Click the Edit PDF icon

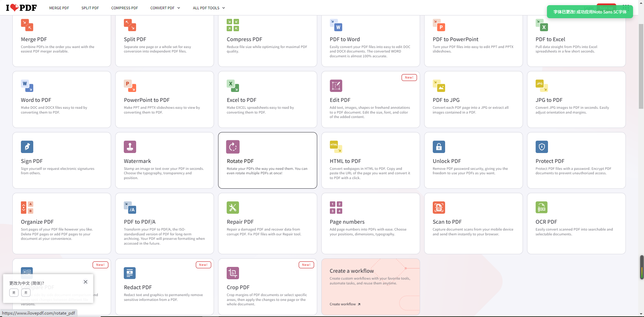click(x=336, y=86)
